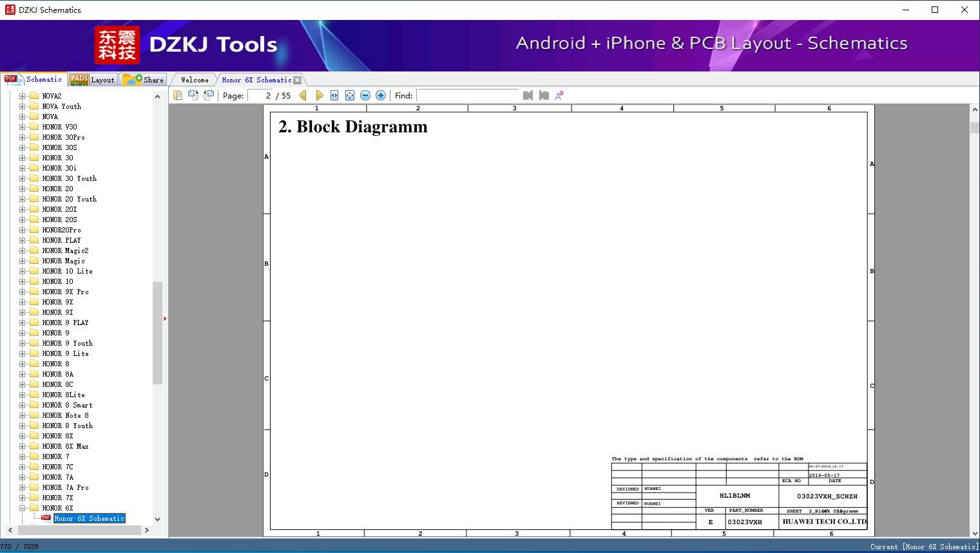Find previous match icon

[x=528, y=95]
